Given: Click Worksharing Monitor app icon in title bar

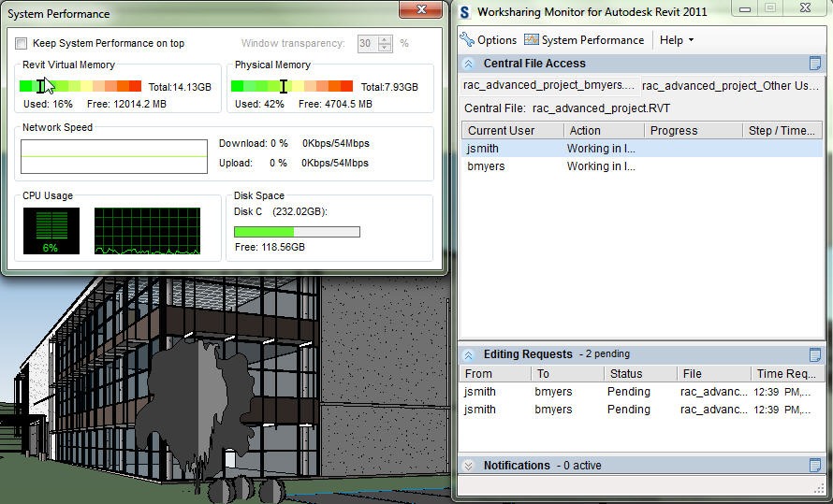Looking at the screenshot, I should [x=465, y=11].
